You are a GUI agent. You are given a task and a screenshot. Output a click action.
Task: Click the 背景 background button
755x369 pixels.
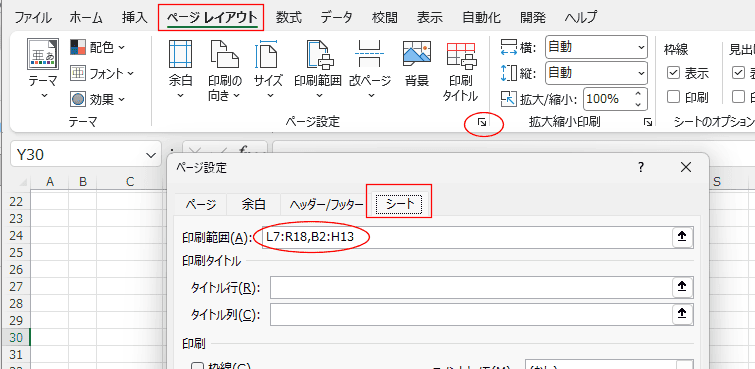(417, 64)
